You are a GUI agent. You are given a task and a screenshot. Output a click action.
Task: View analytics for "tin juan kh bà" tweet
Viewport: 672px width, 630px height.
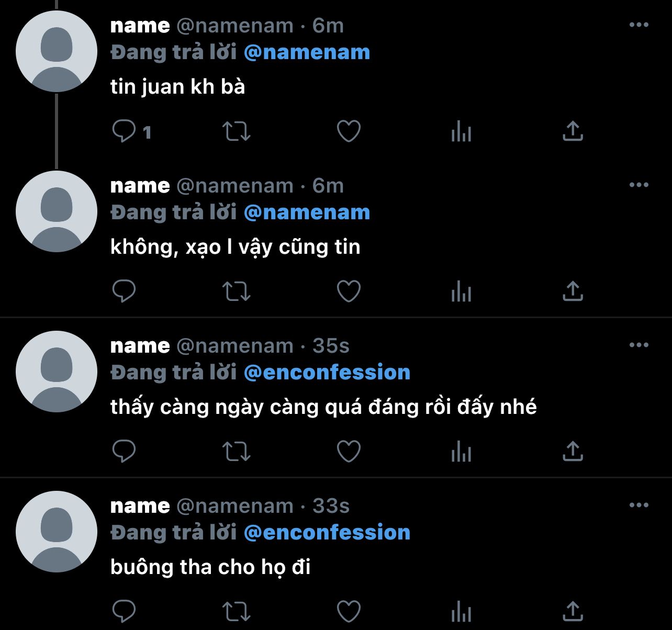point(461,131)
